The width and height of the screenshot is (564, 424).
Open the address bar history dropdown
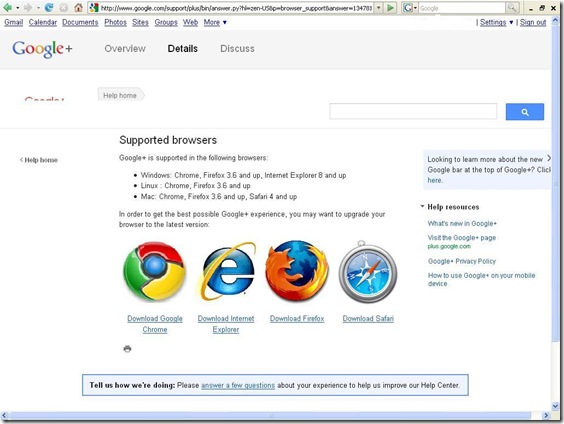coord(378,8)
